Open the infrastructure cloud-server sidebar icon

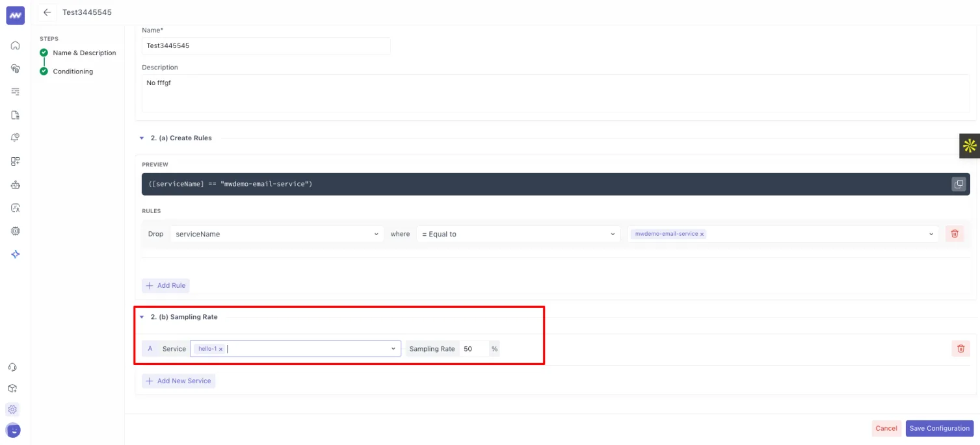click(15, 68)
